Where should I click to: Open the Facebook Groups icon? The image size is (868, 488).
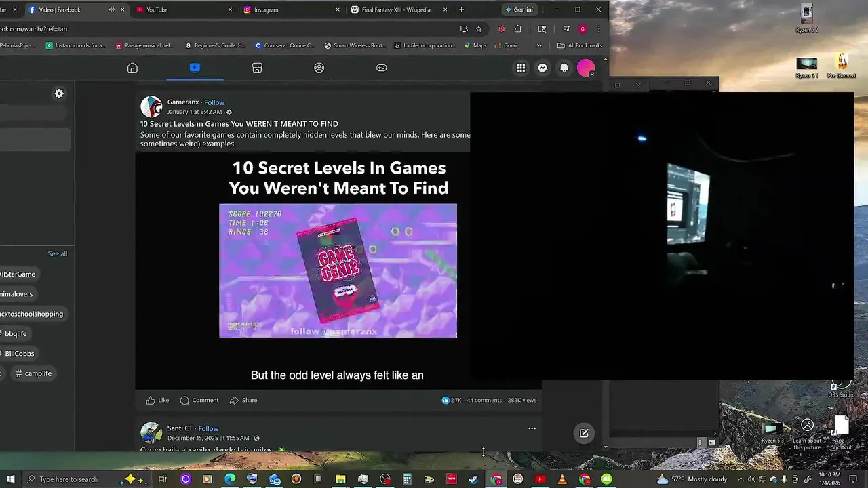[x=319, y=68]
